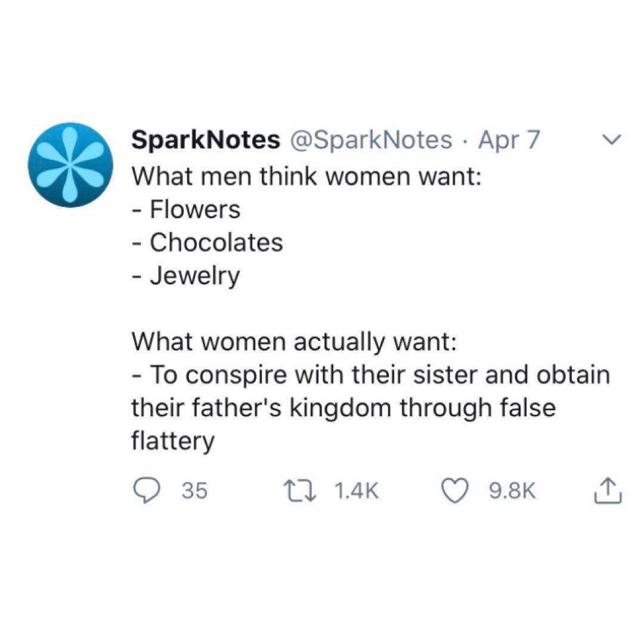Open the Apr 7 timestamp link
Viewport: 644px width, 644px height.
[x=509, y=140]
